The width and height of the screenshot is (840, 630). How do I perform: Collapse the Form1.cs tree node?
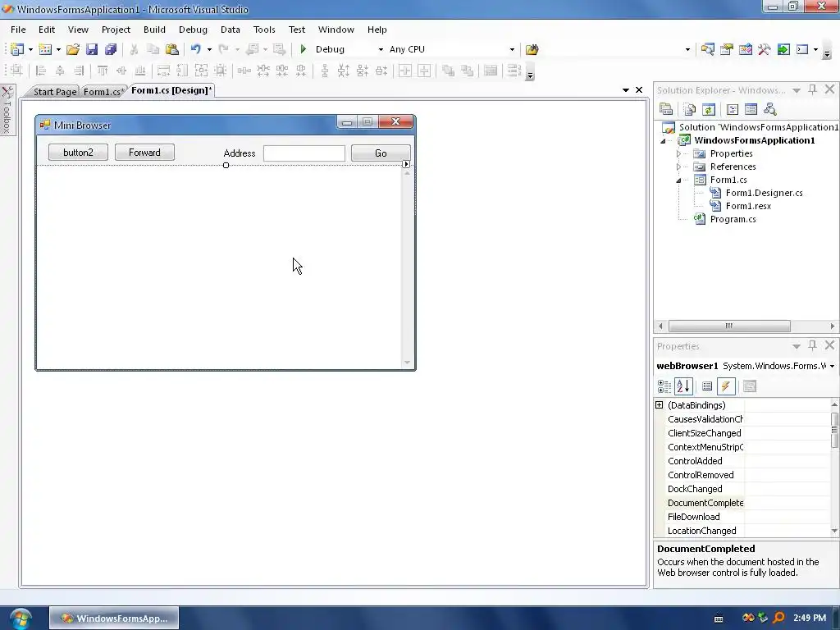coord(678,180)
